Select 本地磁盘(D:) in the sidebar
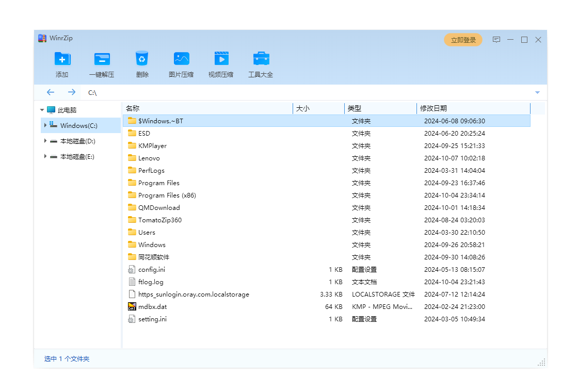Image resolution: width=578 pixels, height=392 pixels. (x=78, y=141)
